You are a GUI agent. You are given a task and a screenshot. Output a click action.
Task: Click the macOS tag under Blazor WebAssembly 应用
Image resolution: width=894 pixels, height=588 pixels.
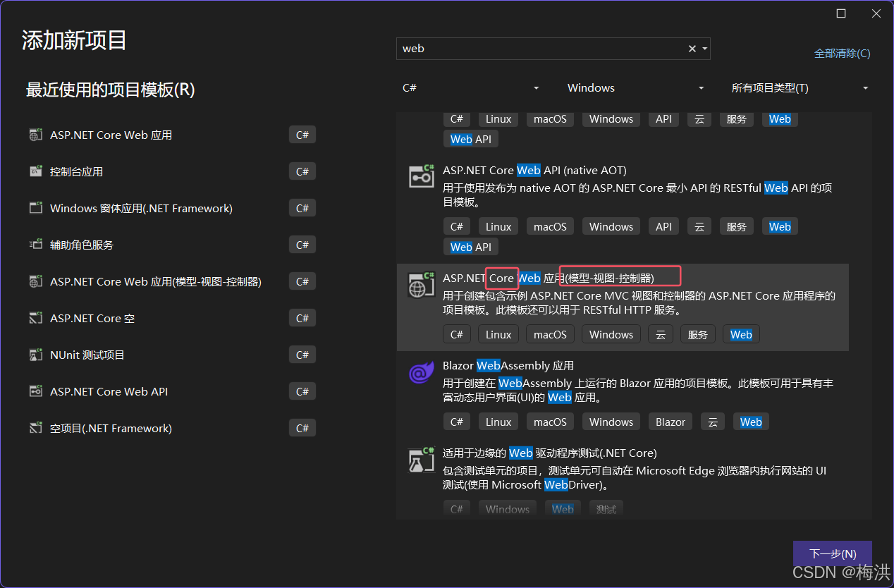point(550,422)
